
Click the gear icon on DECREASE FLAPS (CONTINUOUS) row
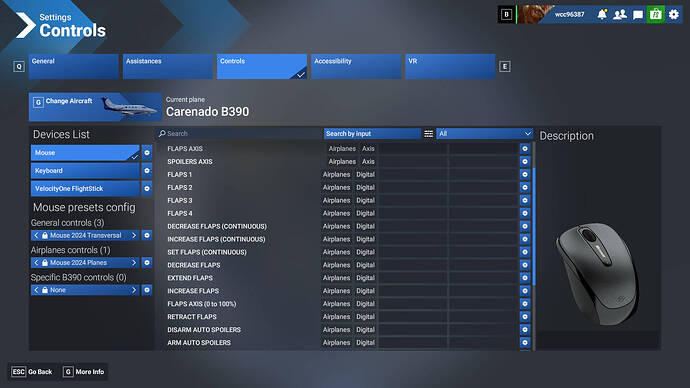[525, 226]
